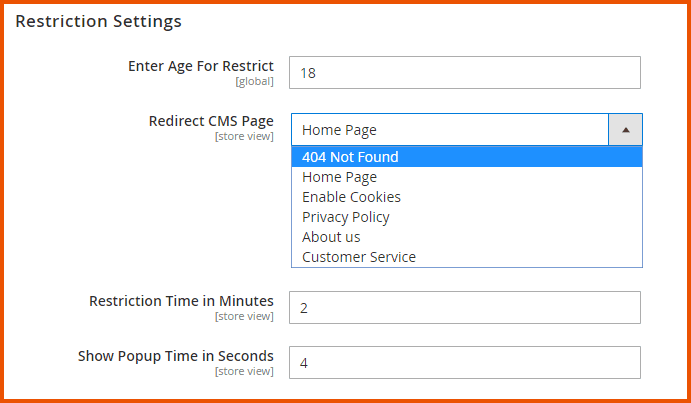Pick the Privacy Policy option

coord(346,217)
